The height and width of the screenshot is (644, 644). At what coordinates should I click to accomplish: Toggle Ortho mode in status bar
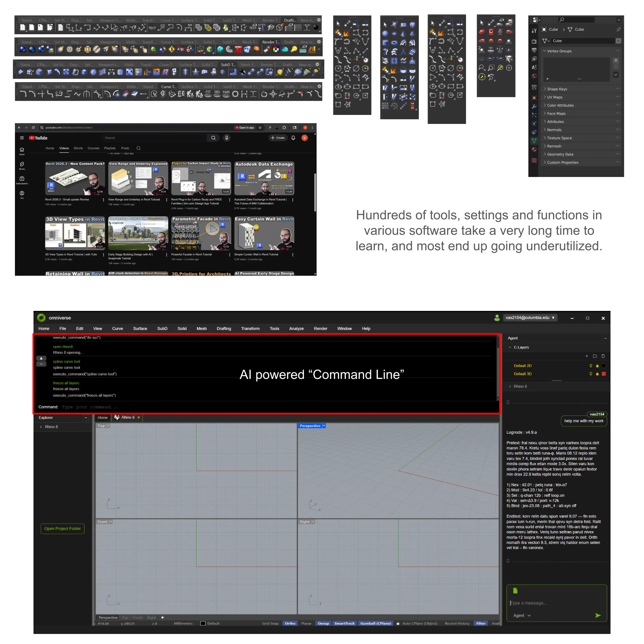point(290,623)
